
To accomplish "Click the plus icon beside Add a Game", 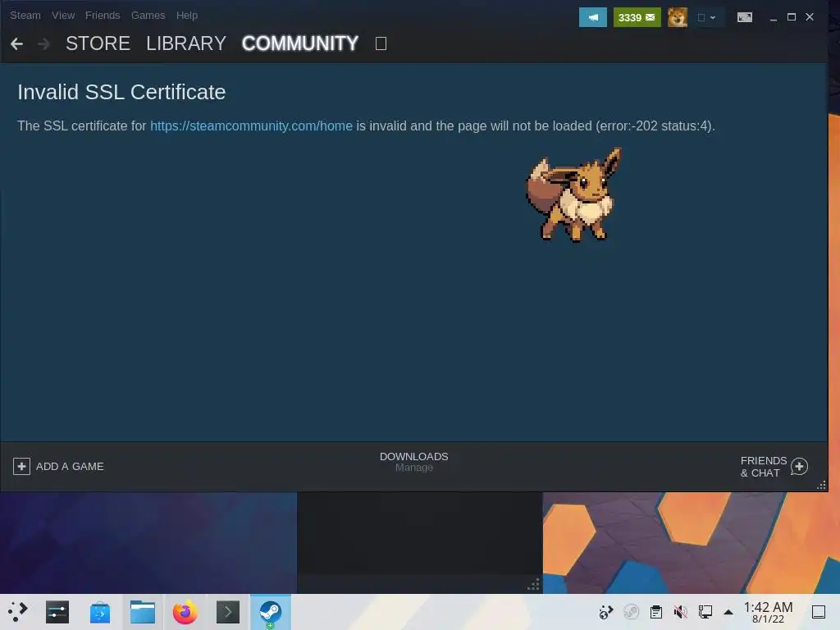I will pos(21,466).
